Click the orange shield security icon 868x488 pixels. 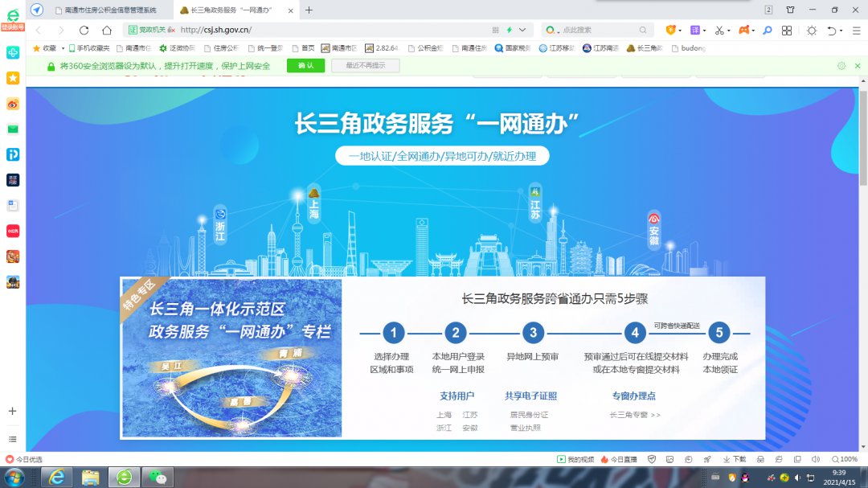point(670,30)
